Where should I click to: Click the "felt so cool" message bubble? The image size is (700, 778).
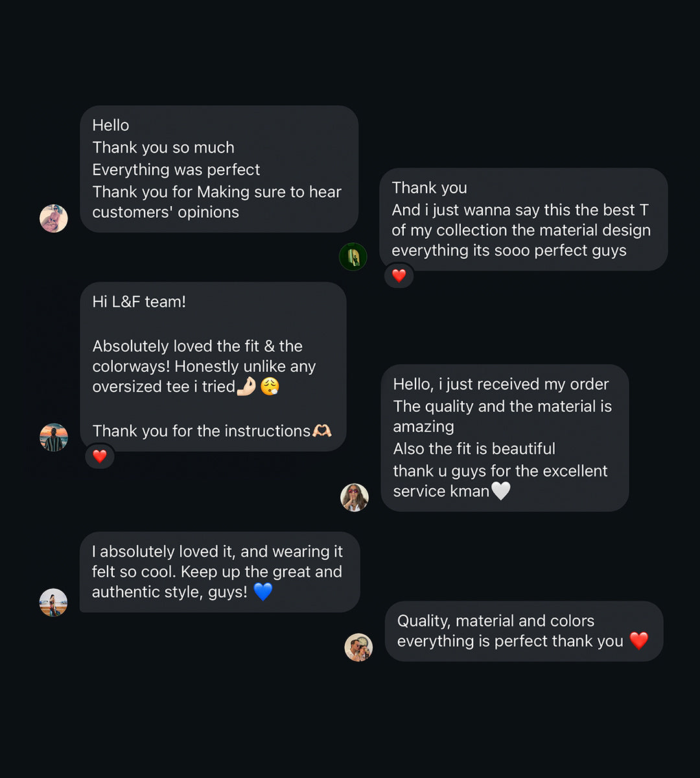(x=218, y=572)
